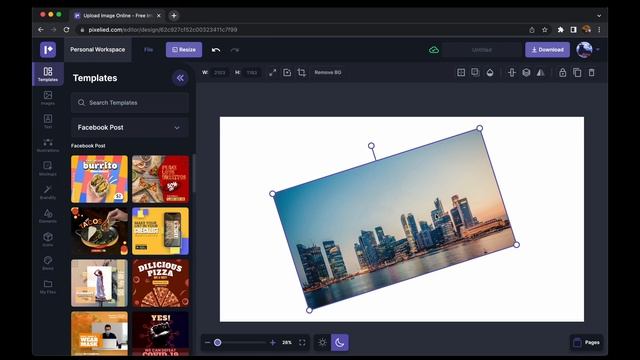Select the fashion model template
Screen dimensions: 640x360
tap(99, 283)
